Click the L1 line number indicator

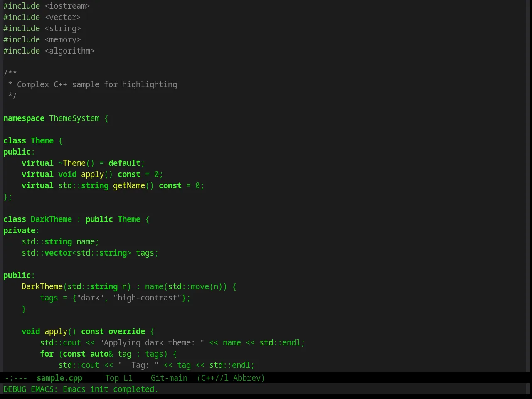click(x=128, y=378)
